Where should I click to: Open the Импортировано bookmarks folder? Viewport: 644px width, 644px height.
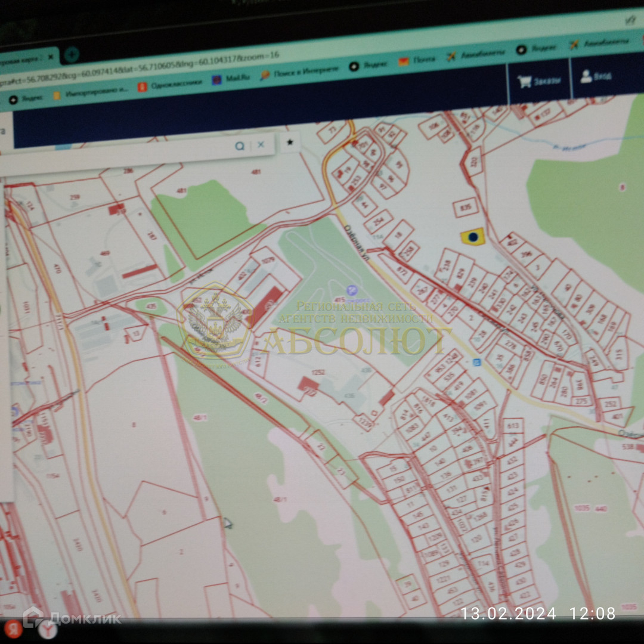[x=91, y=92]
